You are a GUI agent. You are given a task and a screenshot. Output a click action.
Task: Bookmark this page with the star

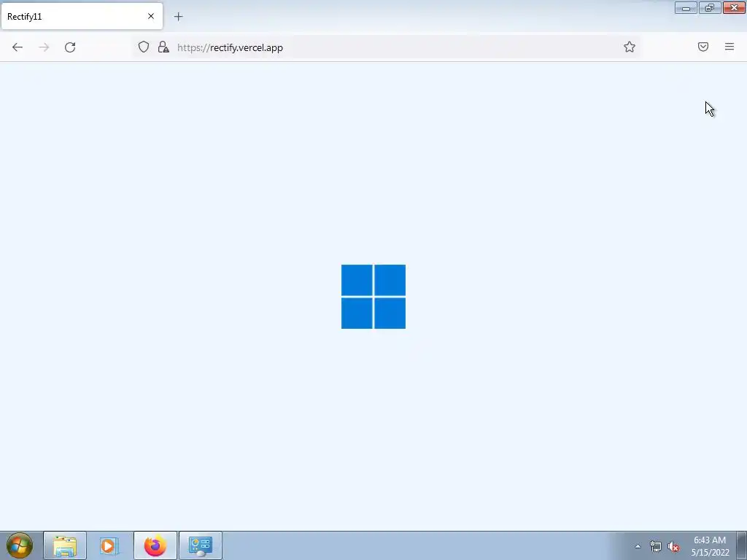pos(630,47)
